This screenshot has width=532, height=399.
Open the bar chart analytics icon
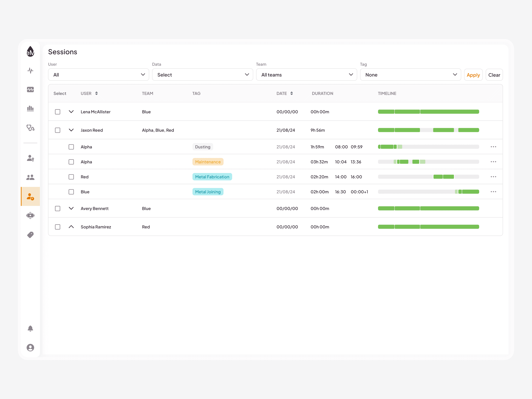pos(30,108)
